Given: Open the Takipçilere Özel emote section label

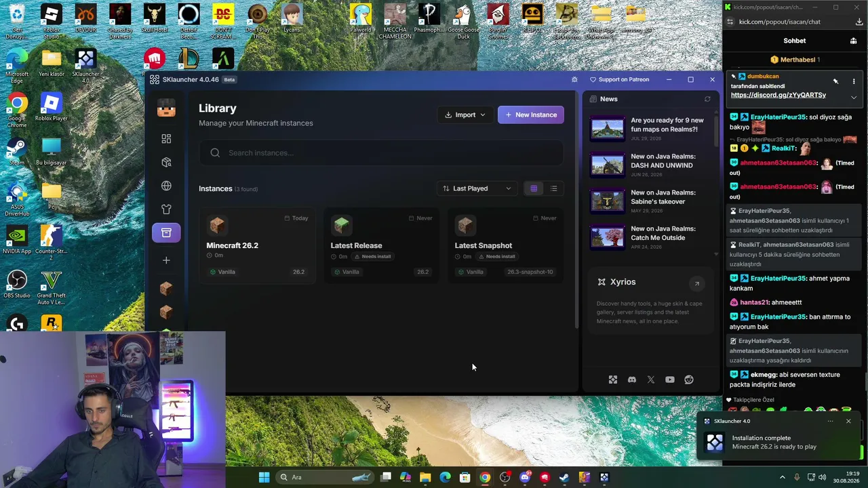Looking at the screenshot, I should [754, 400].
